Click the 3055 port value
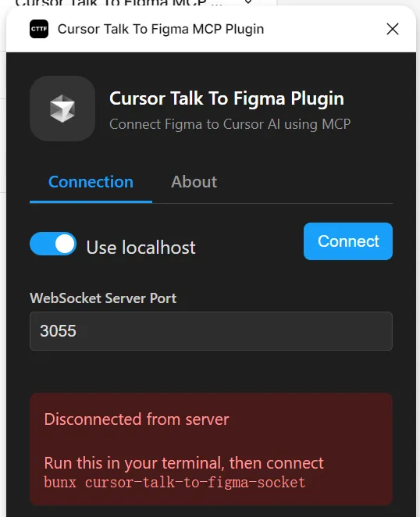This screenshot has width=420, height=517. pos(58,331)
